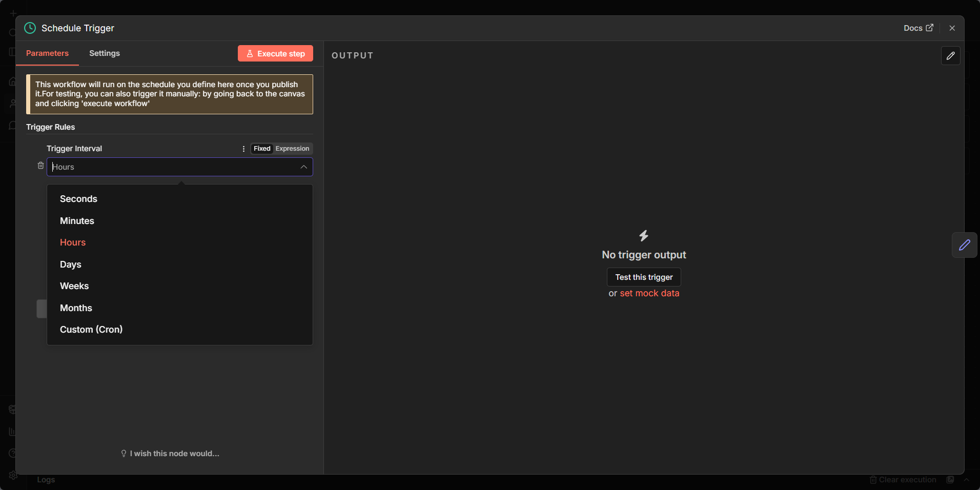The width and height of the screenshot is (980, 490).
Task: Follow the set mock data link
Action: coord(649,293)
